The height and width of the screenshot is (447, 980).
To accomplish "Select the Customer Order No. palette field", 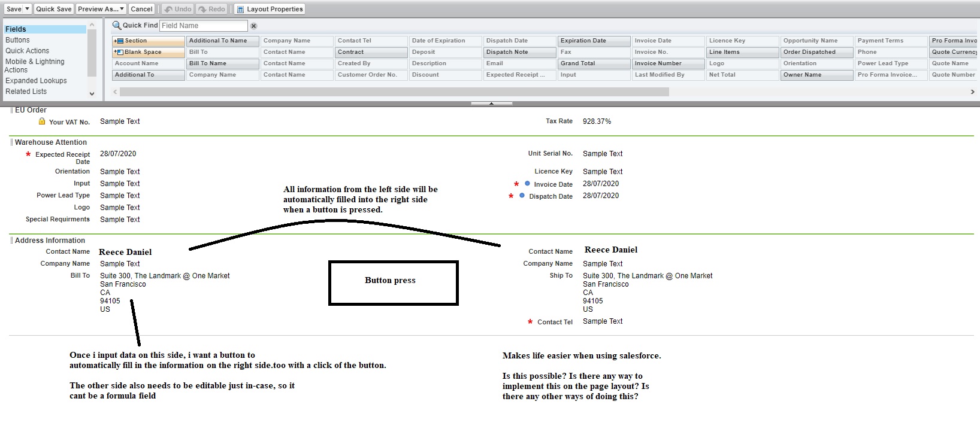I will [x=371, y=75].
